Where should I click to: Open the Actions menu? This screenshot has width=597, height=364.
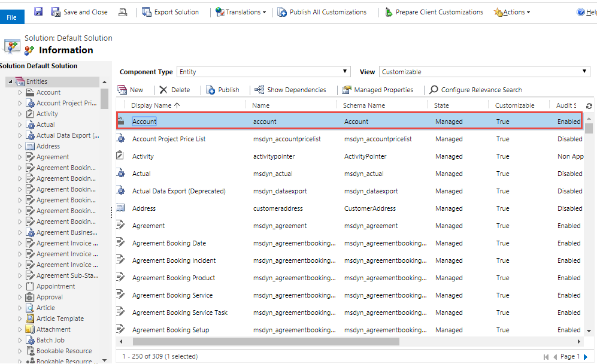pyautogui.click(x=512, y=12)
